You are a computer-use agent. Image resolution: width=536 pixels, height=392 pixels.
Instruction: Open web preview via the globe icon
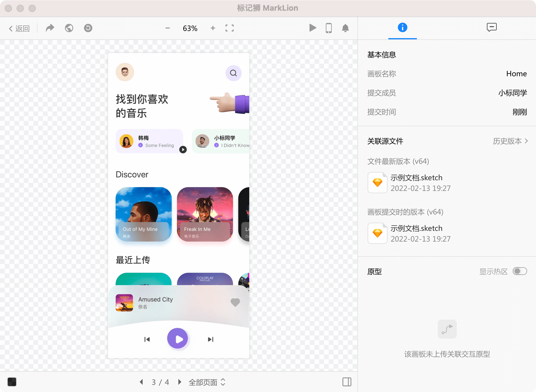(69, 28)
